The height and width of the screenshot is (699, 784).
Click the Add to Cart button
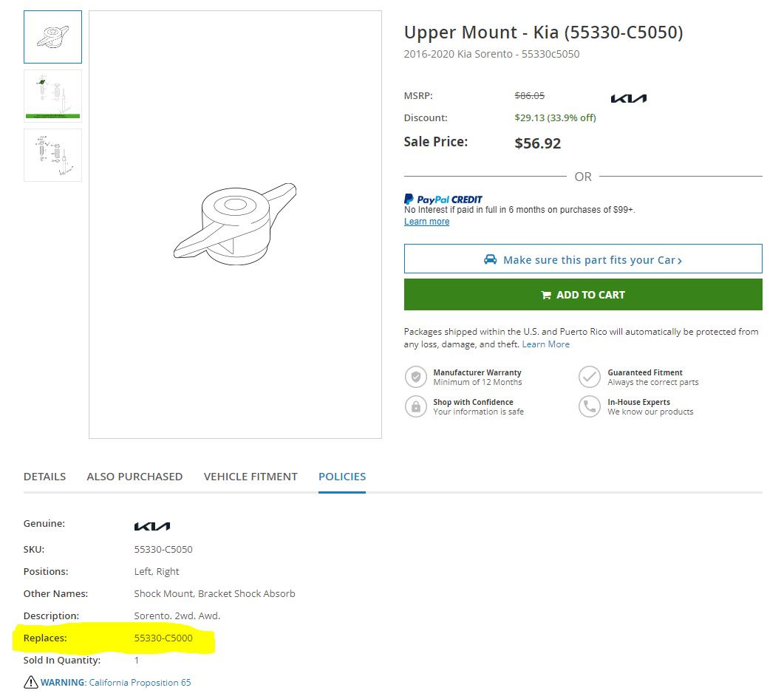[583, 295]
